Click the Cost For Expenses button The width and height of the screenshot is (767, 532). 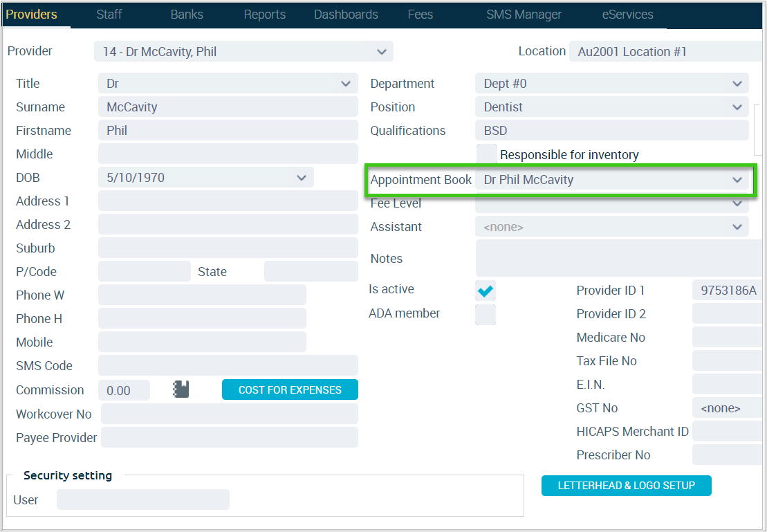click(x=290, y=389)
